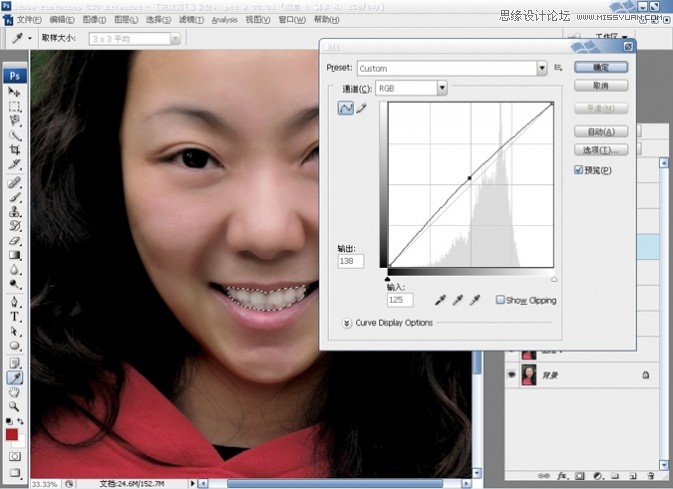Open the Analysis menu
This screenshot has width=673, height=489.
pos(224,20)
